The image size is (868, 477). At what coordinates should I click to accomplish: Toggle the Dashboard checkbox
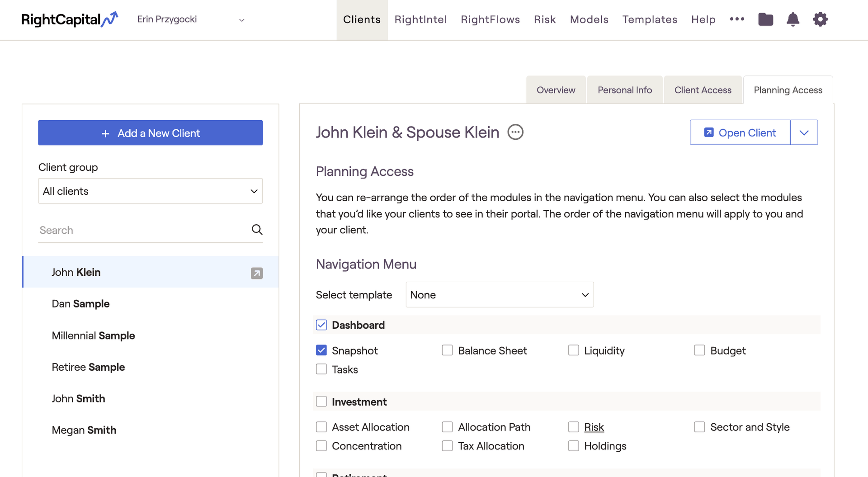tap(321, 325)
